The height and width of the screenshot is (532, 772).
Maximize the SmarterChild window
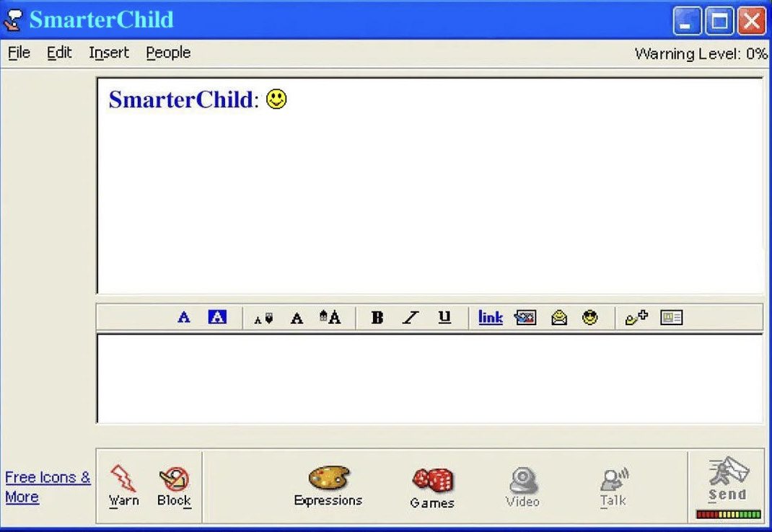coord(719,21)
